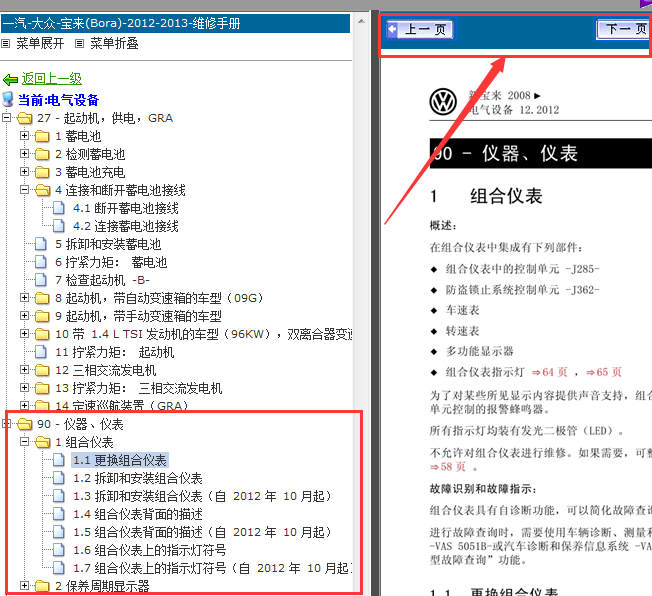Click document icon of 5 拆卸和安装蓄电池
This screenshot has width=652, height=596.
coord(41,244)
